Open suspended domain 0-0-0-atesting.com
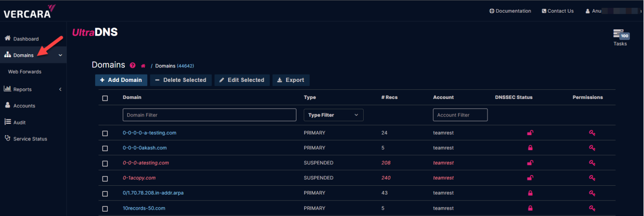The width and height of the screenshot is (644, 216). pos(146,163)
